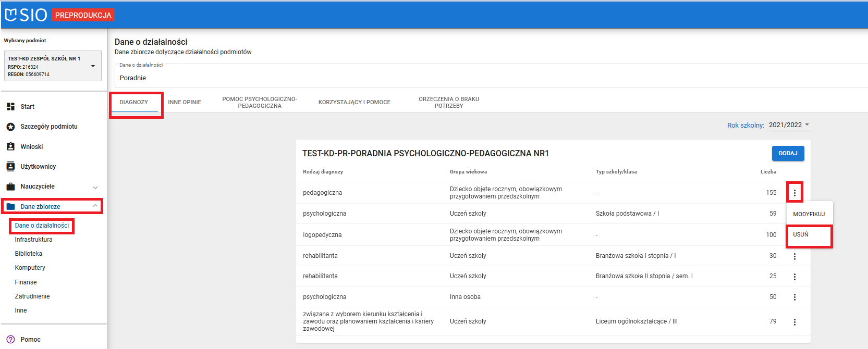Open three-dot menu for pedagogiczna row

coord(794,193)
